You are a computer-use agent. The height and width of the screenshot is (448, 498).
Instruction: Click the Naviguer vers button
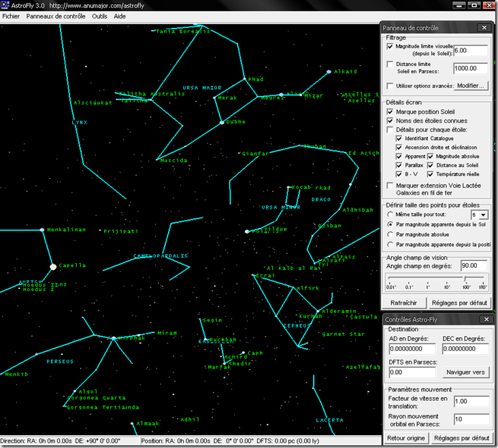point(465,373)
